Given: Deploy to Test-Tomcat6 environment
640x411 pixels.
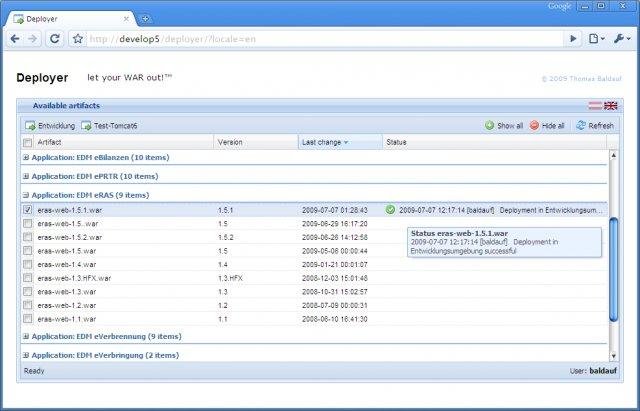Looking at the screenshot, I should click(x=109, y=126).
